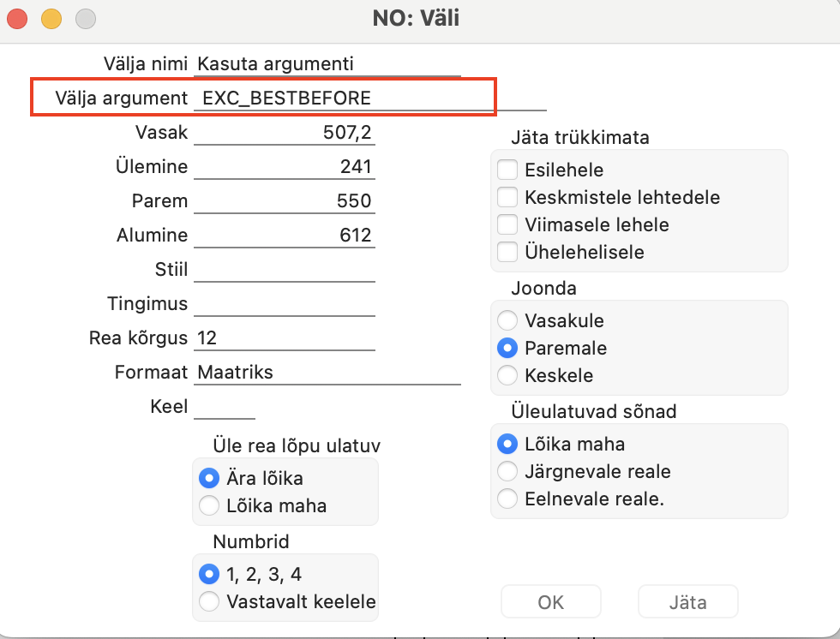Image resolution: width=840 pixels, height=639 pixels.
Task: Click the Välja argument input field
Action: pos(369,98)
